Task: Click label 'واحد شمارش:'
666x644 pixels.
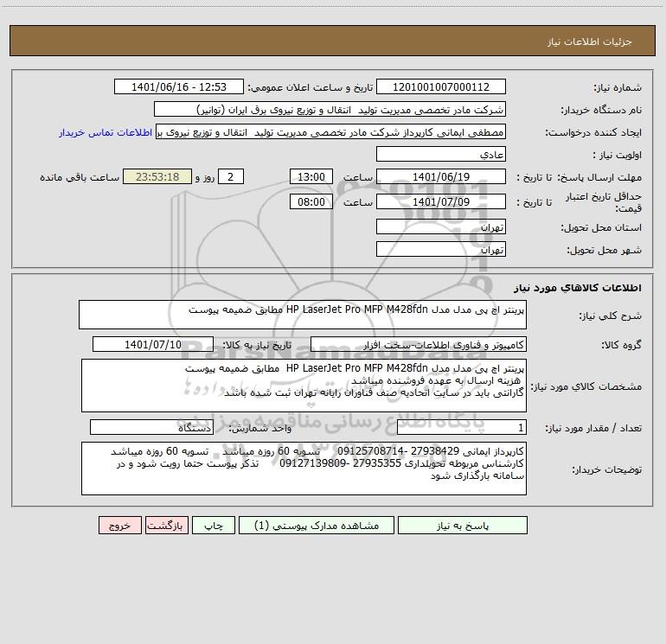Action: 260,429
